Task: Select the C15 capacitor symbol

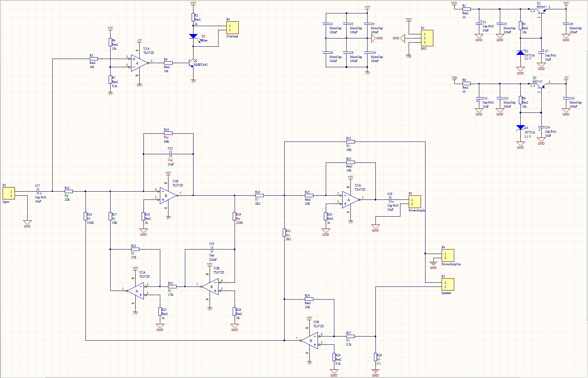Action: coord(170,154)
